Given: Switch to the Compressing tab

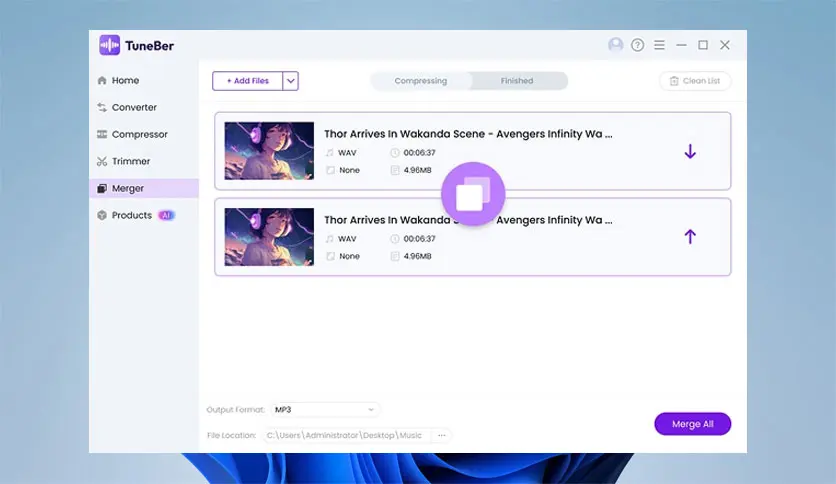Looking at the screenshot, I should pos(421,81).
